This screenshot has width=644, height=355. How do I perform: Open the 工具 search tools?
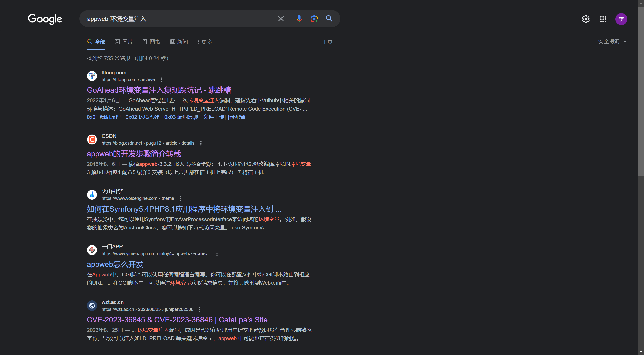coord(327,42)
